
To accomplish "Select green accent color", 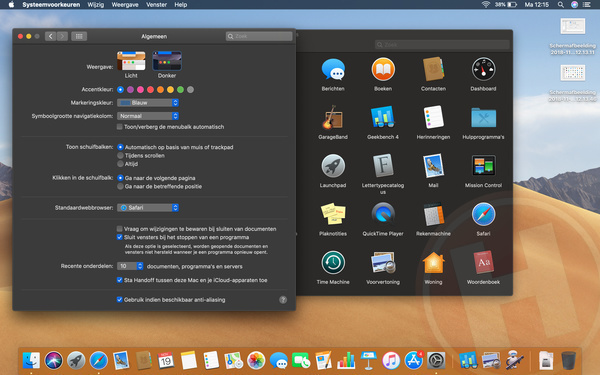I will pyautogui.click(x=180, y=90).
